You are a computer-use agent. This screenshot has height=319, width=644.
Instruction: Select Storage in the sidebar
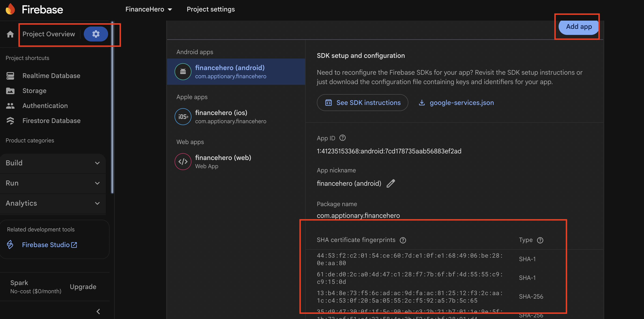click(34, 91)
